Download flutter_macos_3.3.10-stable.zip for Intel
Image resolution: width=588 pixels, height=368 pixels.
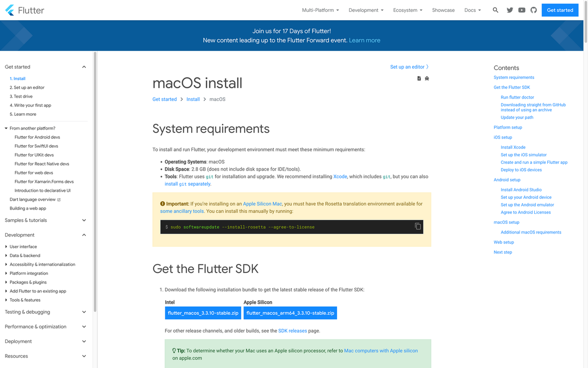coord(203,313)
